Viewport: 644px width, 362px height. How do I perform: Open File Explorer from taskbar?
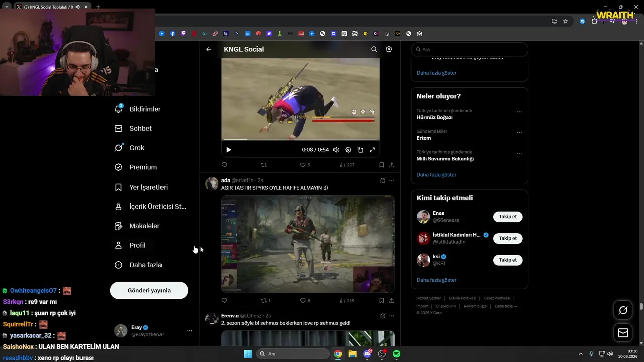[x=352, y=354]
